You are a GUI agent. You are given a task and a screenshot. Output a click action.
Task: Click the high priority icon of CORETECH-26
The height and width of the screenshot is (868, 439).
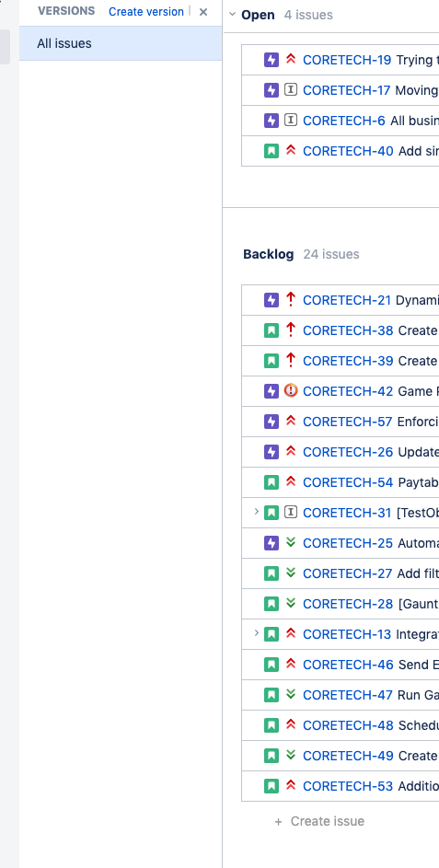tap(291, 452)
